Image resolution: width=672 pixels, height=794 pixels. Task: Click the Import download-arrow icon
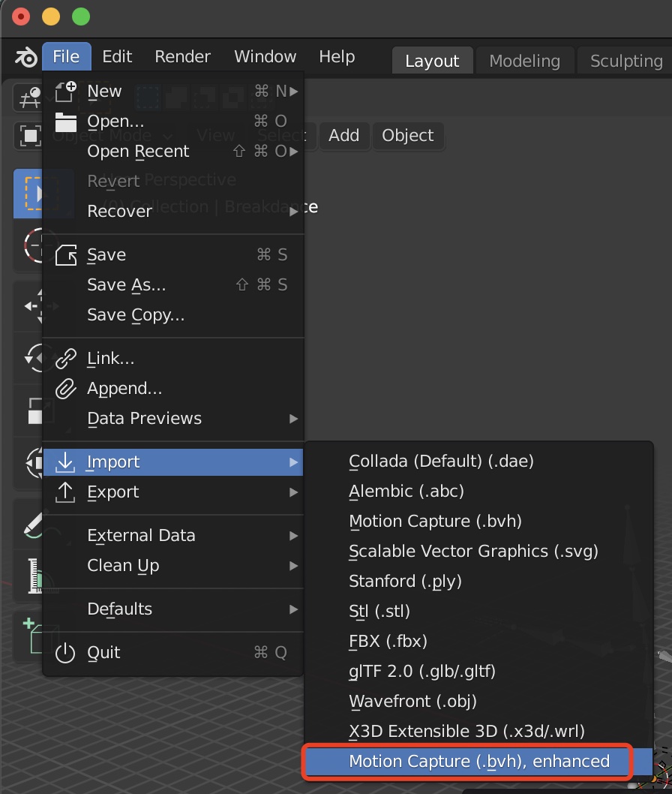(x=65, y=462)
